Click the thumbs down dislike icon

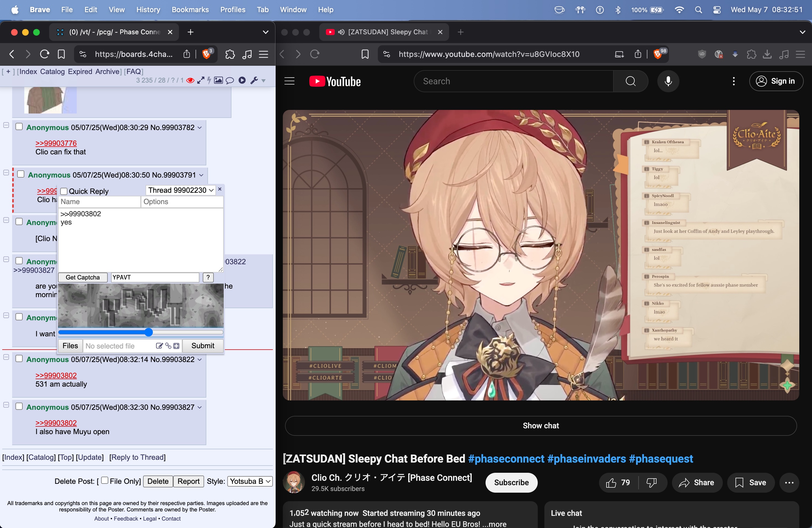point(651,483)
